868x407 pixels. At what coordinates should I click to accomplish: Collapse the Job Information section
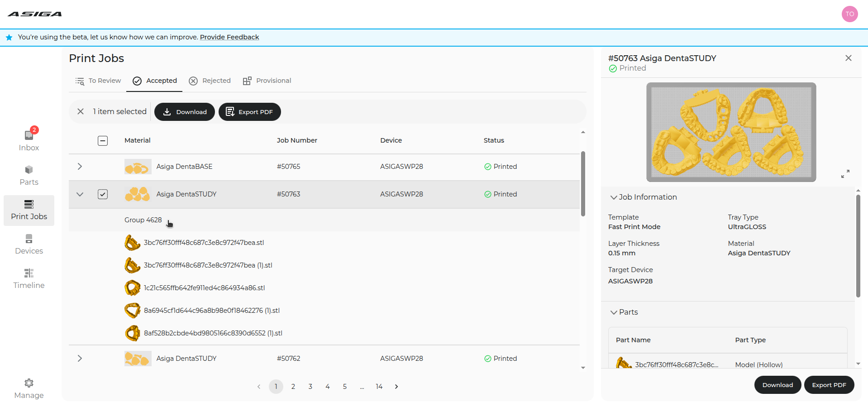[614, 197]
